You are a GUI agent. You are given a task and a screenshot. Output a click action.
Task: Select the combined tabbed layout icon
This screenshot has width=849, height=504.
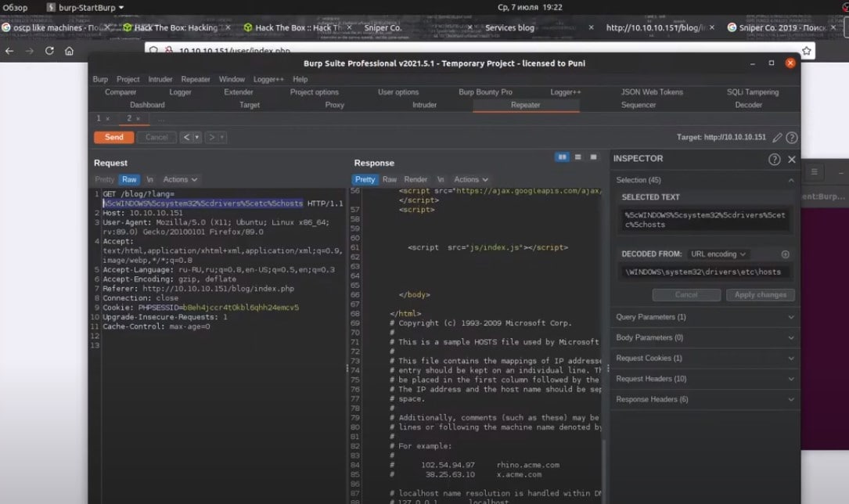(x=594, y=157)
